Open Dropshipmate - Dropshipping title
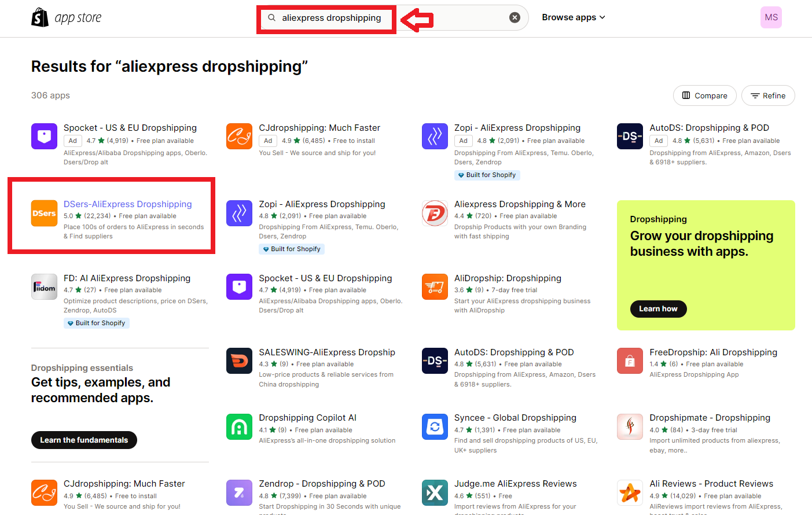Screen dimensions: 812x515 (710, 418)
